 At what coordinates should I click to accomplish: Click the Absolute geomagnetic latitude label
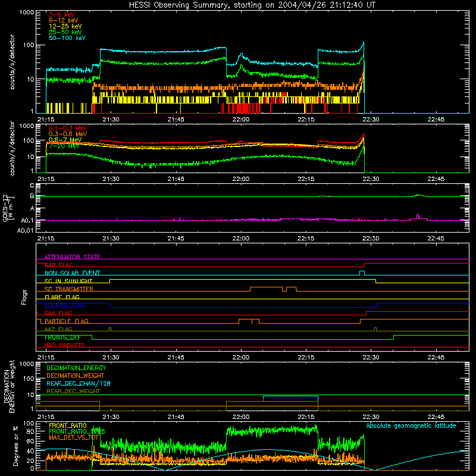[411, 425]
